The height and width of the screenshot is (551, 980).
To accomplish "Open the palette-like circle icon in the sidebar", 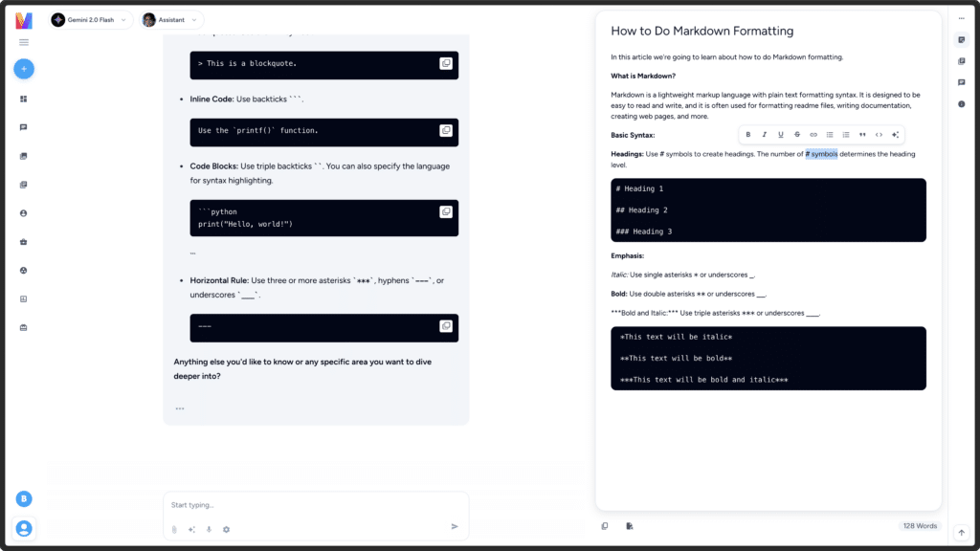I will (x=24, y=271).
